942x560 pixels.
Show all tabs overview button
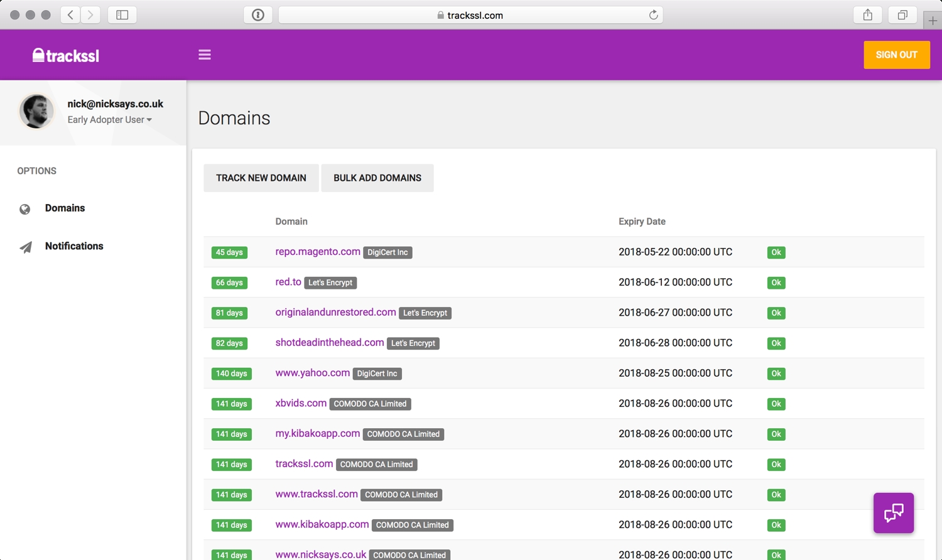pyautogui.click(x=902, y=15)
